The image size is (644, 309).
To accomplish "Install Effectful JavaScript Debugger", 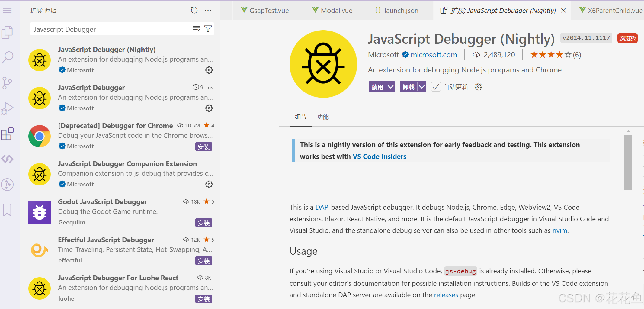I will (204, 261).
